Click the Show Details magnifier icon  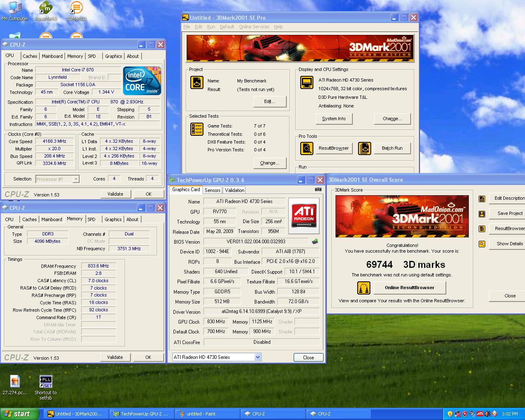[x=482, y=244]
